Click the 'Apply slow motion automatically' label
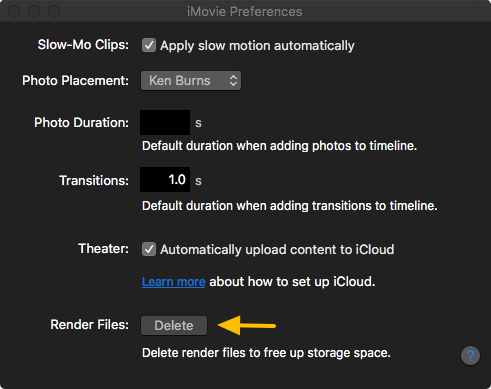Viewport: 491px width, 389px height. click(x=257, y=46)
